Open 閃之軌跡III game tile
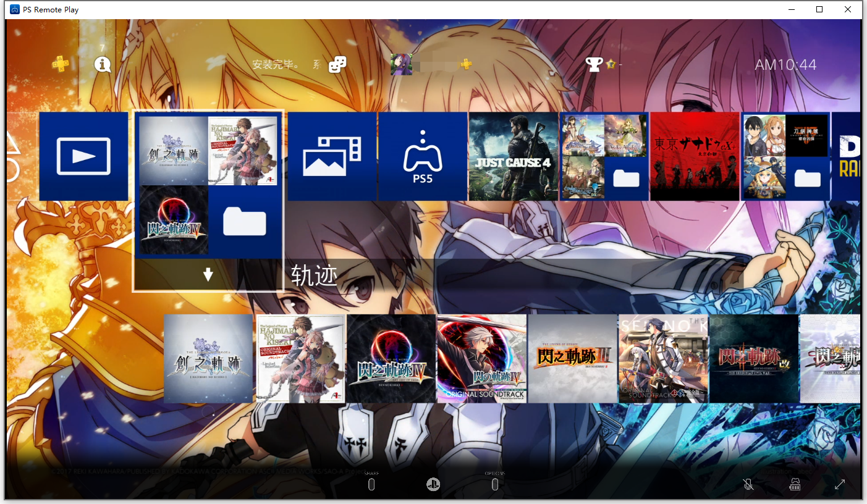Screen dimensions: 867x504 [573, 359]
